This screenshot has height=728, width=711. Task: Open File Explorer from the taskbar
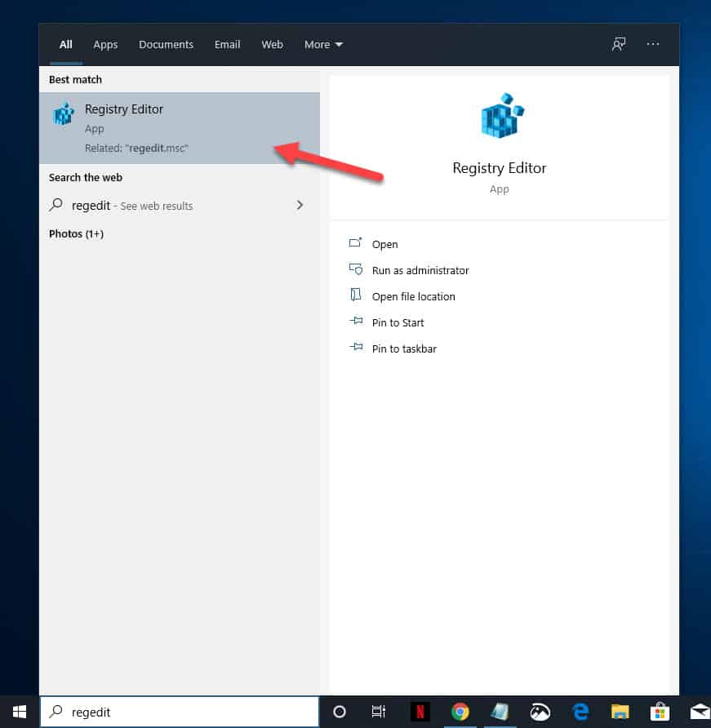pos(620,712)
